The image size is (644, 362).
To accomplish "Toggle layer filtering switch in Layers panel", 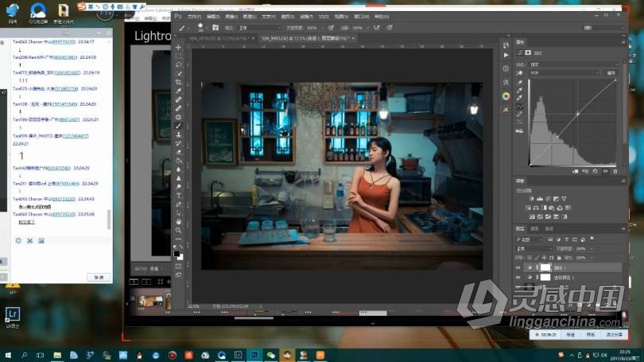I will [592, 239].
